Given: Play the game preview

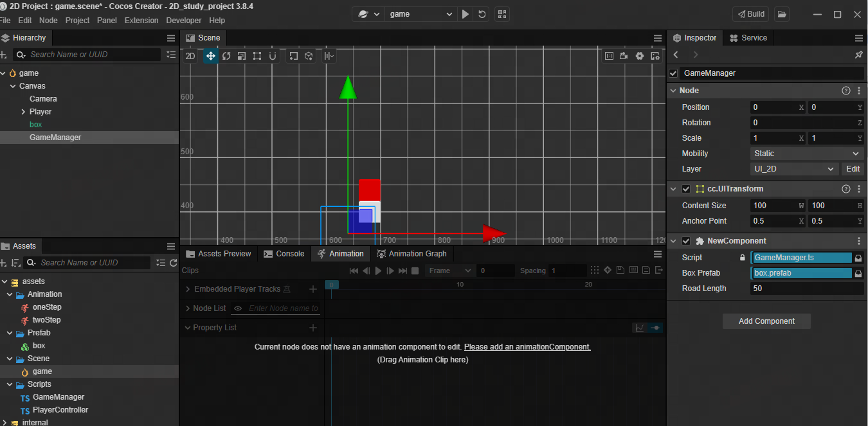Looking at the screenshot, I should coord(466,14).
